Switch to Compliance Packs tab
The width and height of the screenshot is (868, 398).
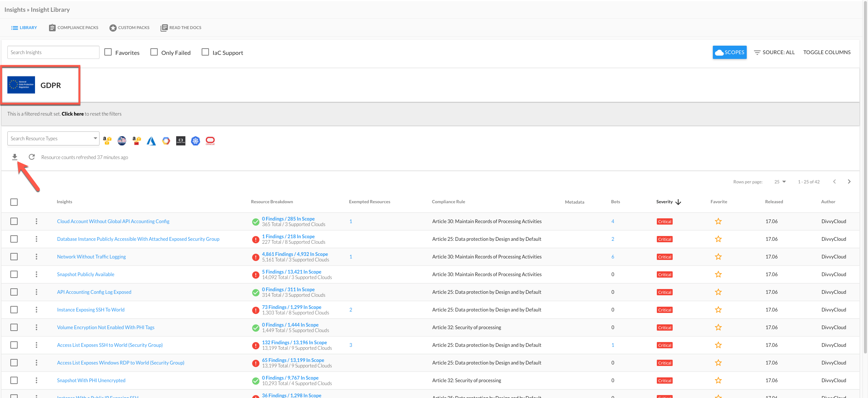pos(74,28)
